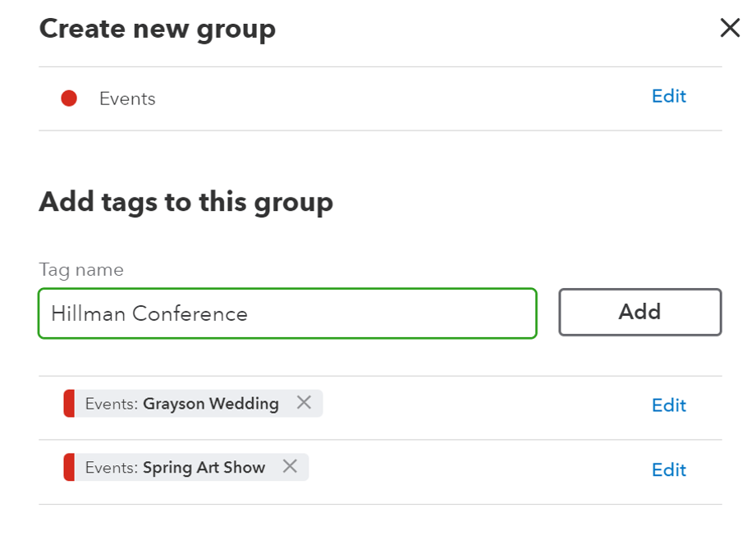Edit the Spring Art Show tag
756x558 pixels.
pyautogui.click(x=668, y=469)
